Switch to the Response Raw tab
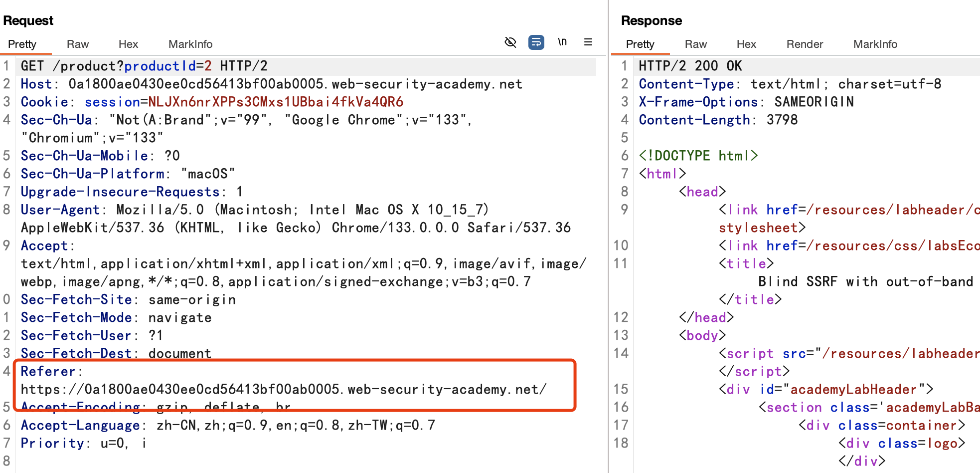Viewport: 980px width, 473px height. click(x=696, y=44)
